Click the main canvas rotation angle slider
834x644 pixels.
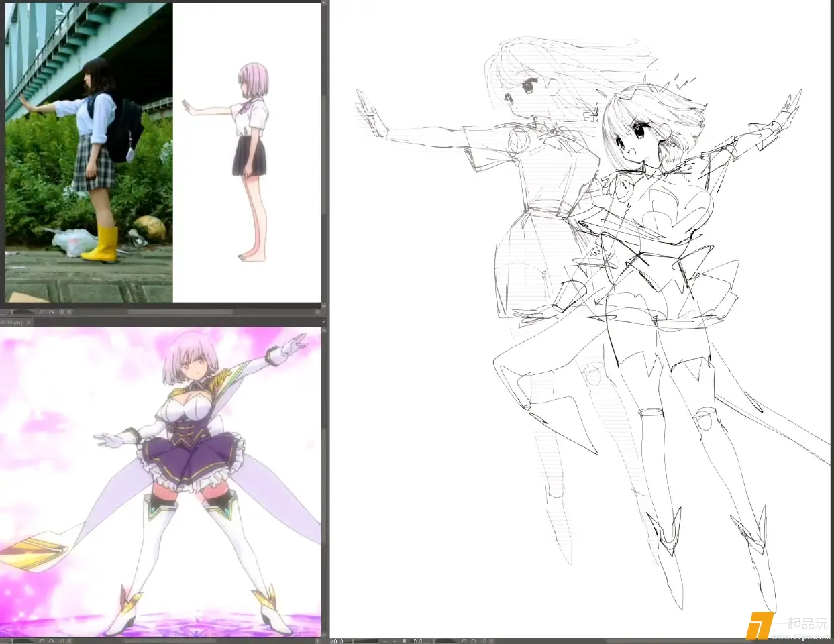(447, 641)
